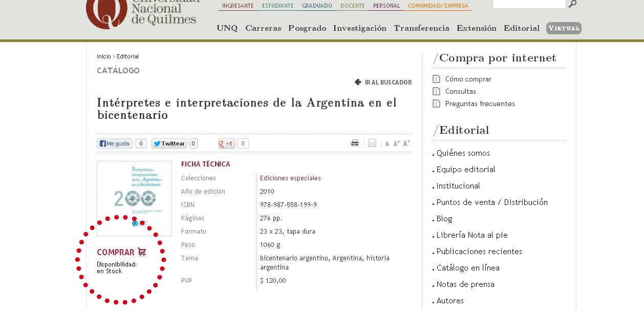
Task: Click the Facebook like count 0
Action: tap(141, 143)
